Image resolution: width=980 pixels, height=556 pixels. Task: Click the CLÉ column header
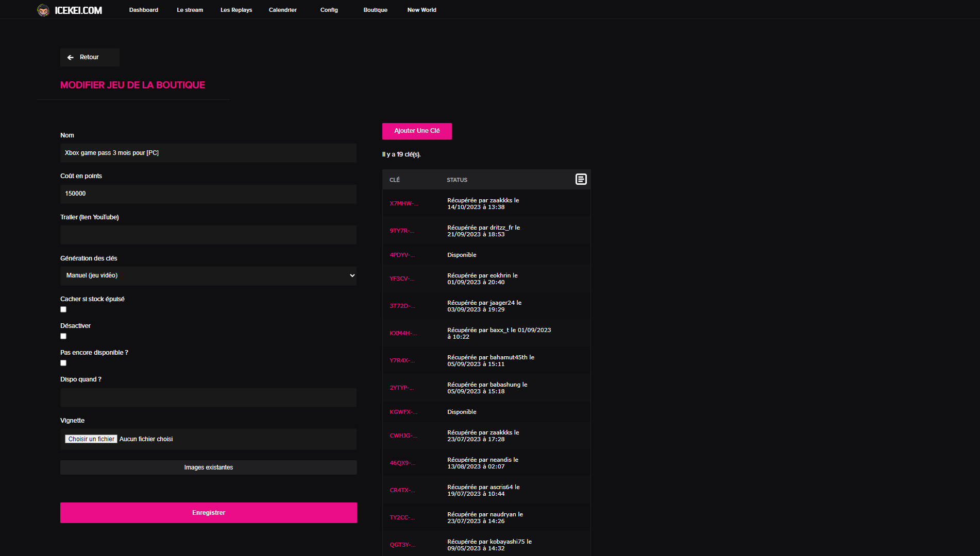click(395, 180)
